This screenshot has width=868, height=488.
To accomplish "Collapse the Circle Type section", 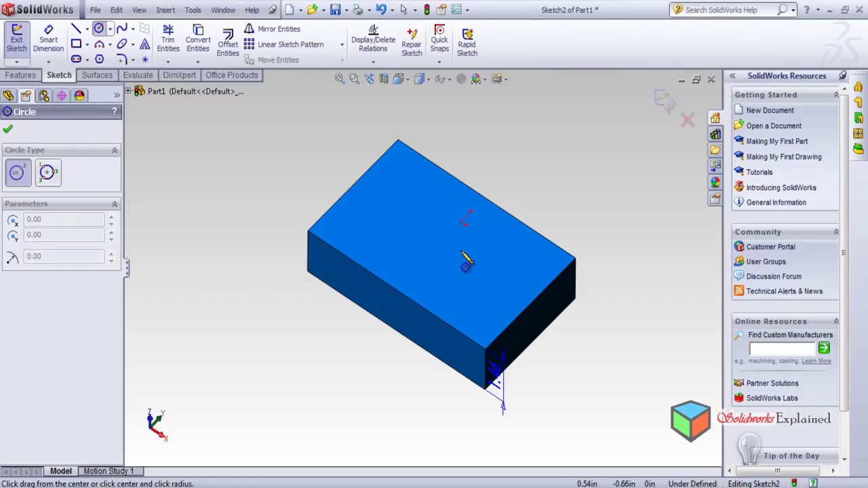I will pyautogui.click(x=114, y=150).
